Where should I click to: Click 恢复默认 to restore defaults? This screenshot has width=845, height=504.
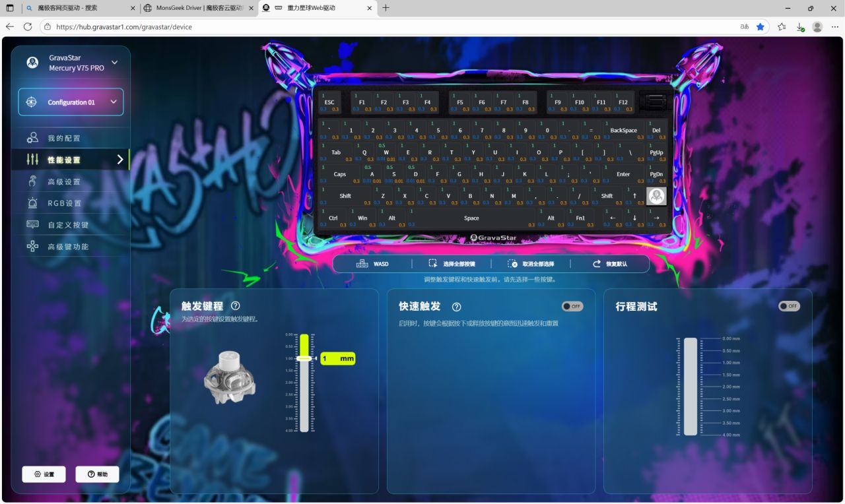(610, 264)
